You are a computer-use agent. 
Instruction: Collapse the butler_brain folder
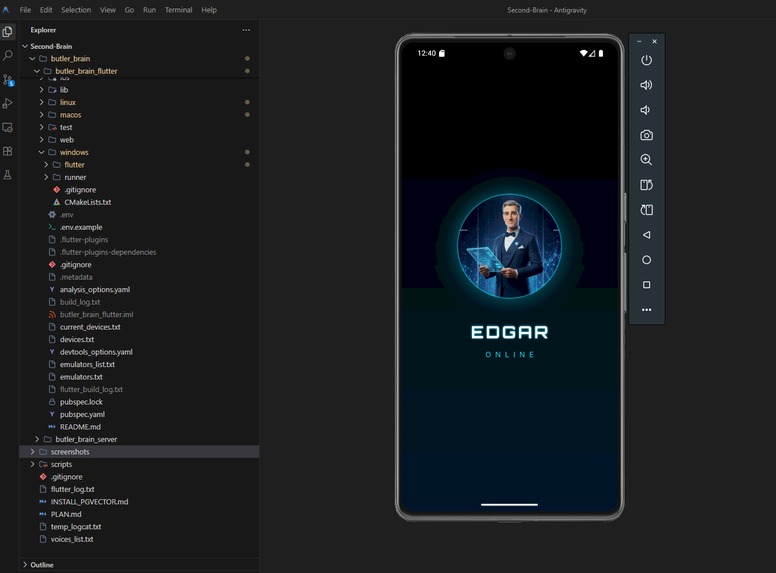point(139,58)
